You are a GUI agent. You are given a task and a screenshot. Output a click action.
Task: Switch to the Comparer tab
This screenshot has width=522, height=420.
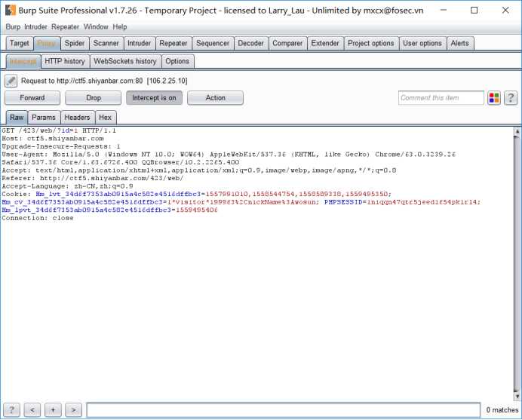pyautogui.click(x=287, y=43)
